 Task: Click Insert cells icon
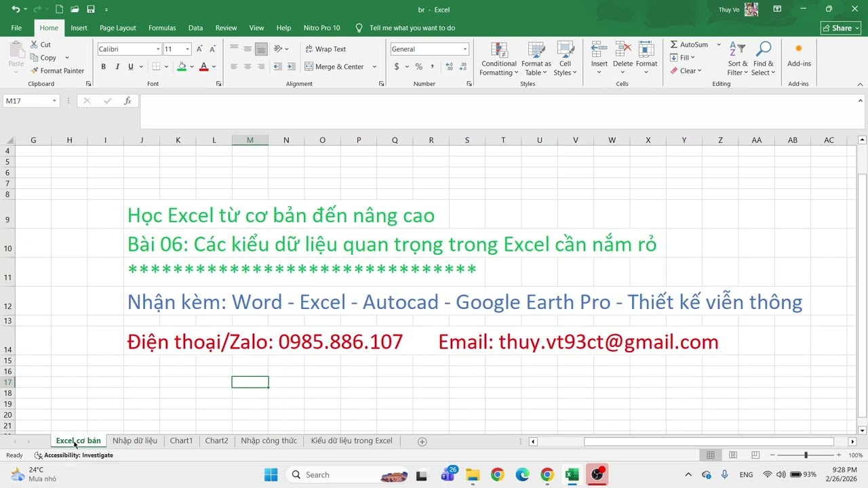tap(599, 49)
